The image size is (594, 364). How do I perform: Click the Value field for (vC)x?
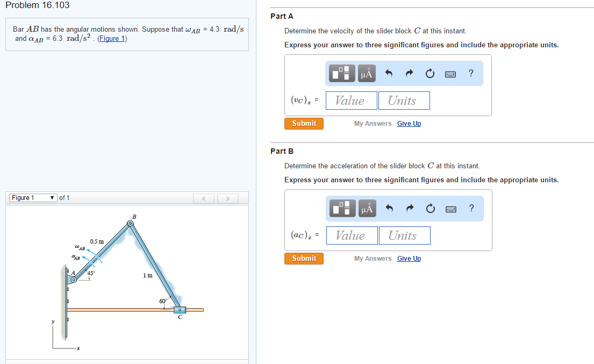(x=350, y=100)
